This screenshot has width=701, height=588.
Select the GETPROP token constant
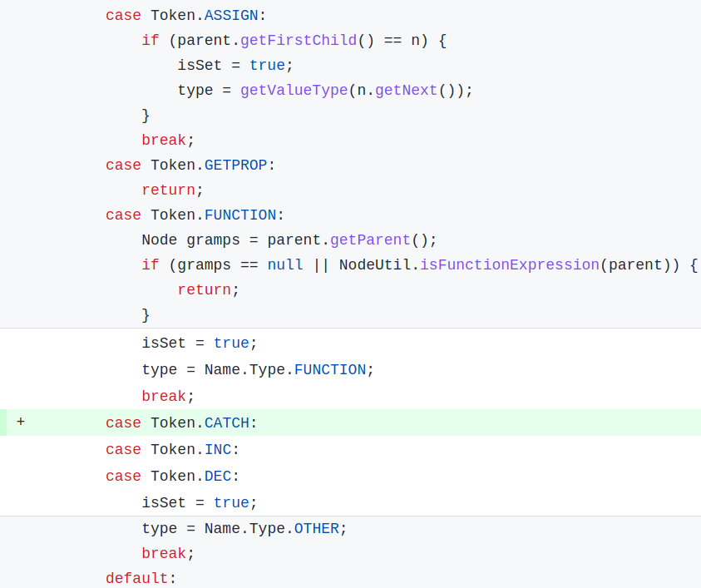[x=235, y=165]
